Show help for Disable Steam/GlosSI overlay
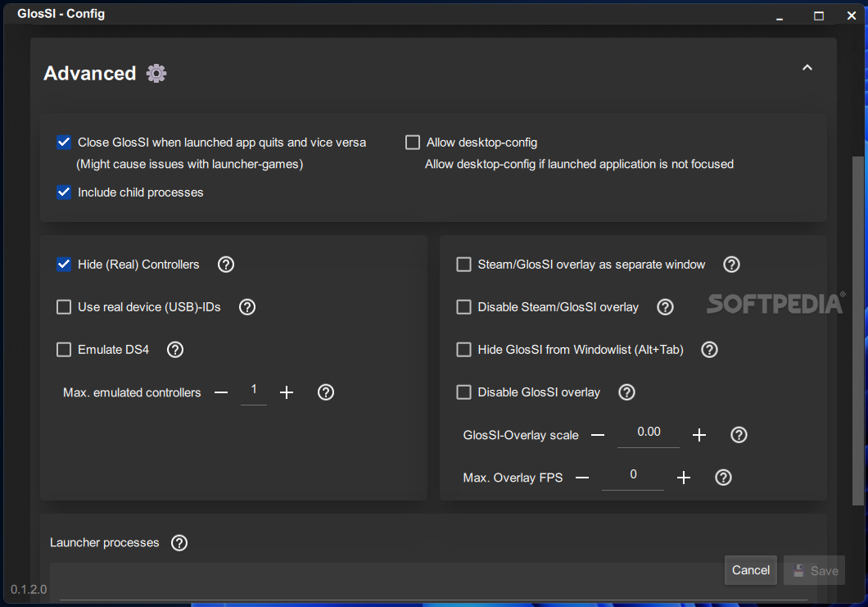This screenshot has width=868, height=607. click(x=665, y=307)
